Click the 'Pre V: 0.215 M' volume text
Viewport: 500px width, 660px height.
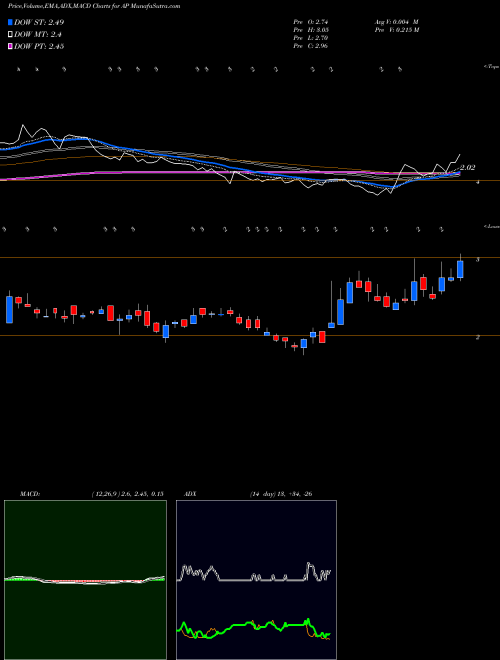tap(396, 30)
